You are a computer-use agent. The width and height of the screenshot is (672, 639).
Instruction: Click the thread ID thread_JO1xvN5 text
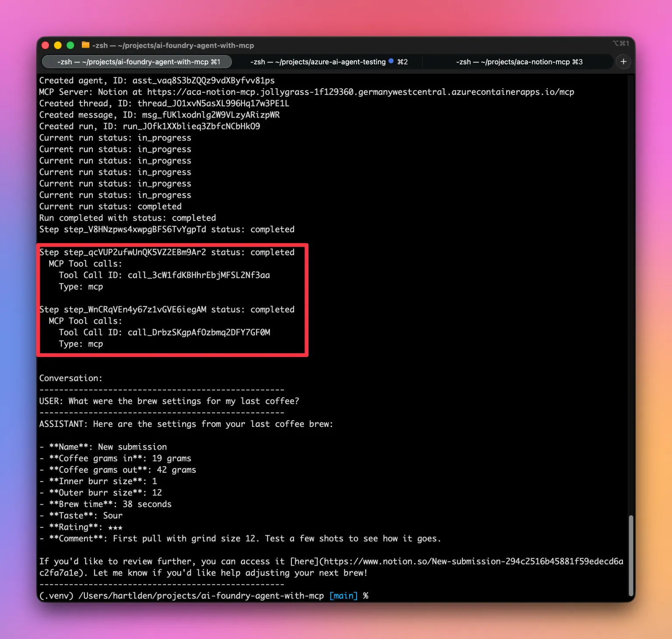213,103
